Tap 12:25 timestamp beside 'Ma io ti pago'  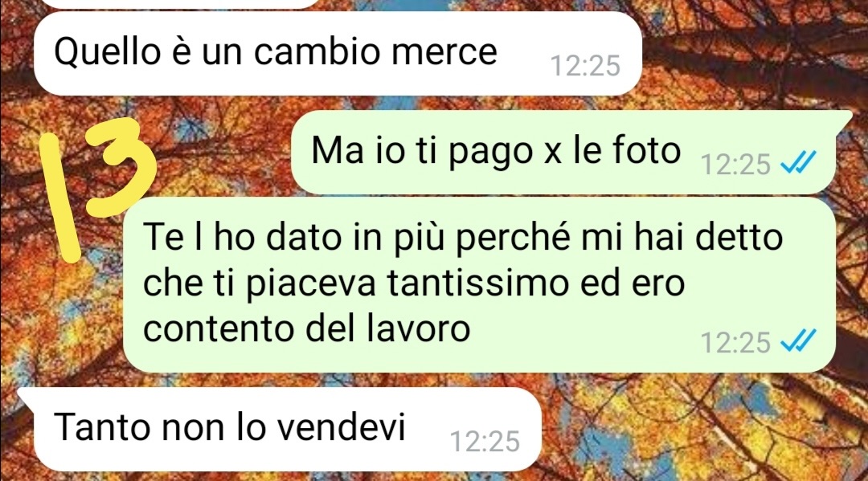point(735,164)
